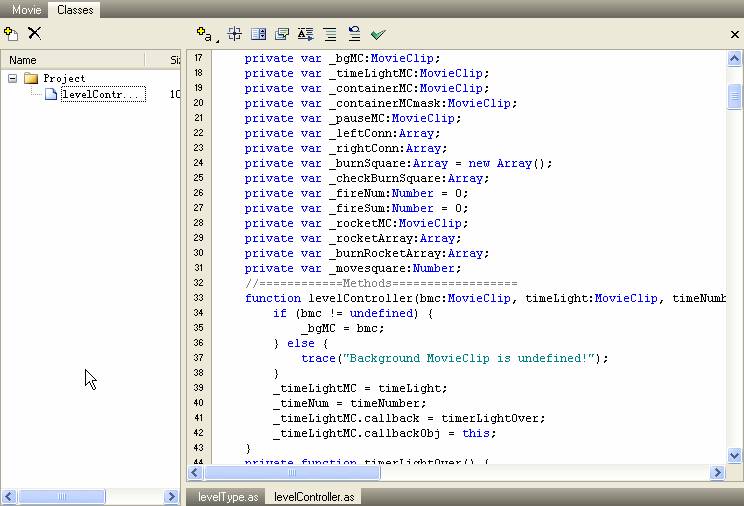This screenshot has width=744, height=506.
Task: Switch to the Classes tab
Action: click(x=75, y=9)
